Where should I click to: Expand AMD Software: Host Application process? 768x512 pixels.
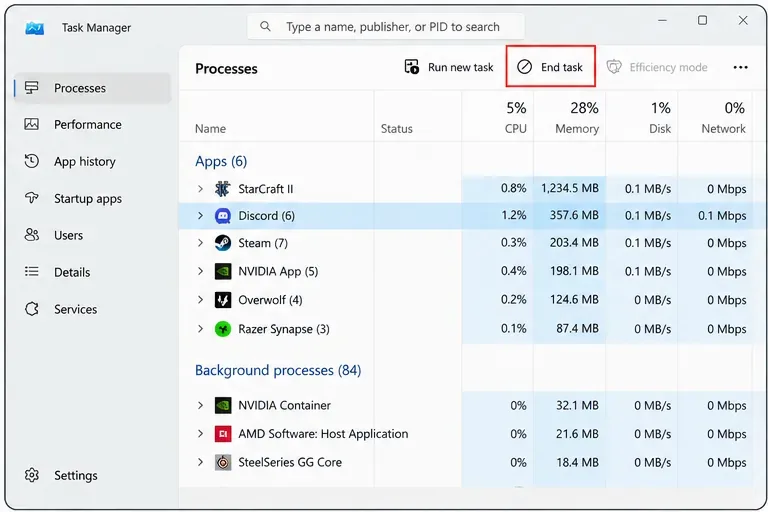pos(200,434)
